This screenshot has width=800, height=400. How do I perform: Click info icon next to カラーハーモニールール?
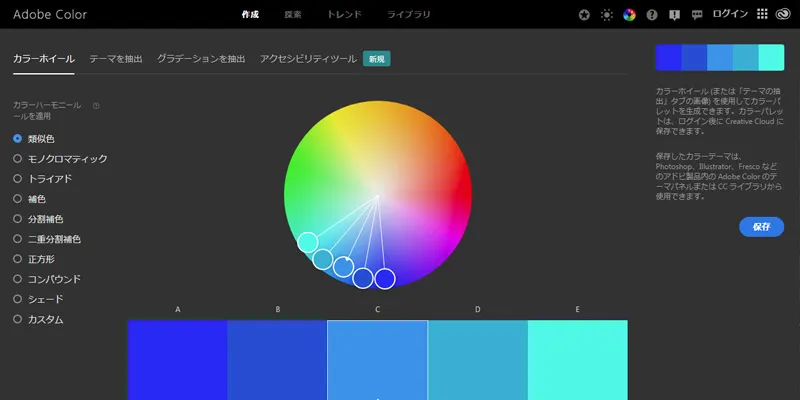(96, 105)
